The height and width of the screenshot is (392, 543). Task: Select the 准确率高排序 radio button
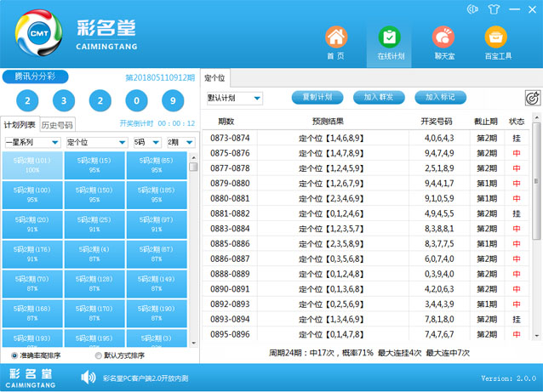pos(14,355)
